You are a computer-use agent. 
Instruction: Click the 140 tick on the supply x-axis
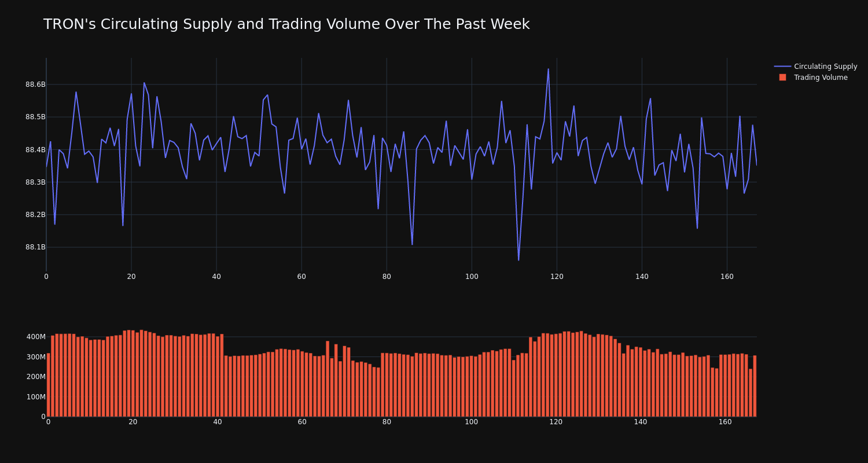[x=642, y=277]
